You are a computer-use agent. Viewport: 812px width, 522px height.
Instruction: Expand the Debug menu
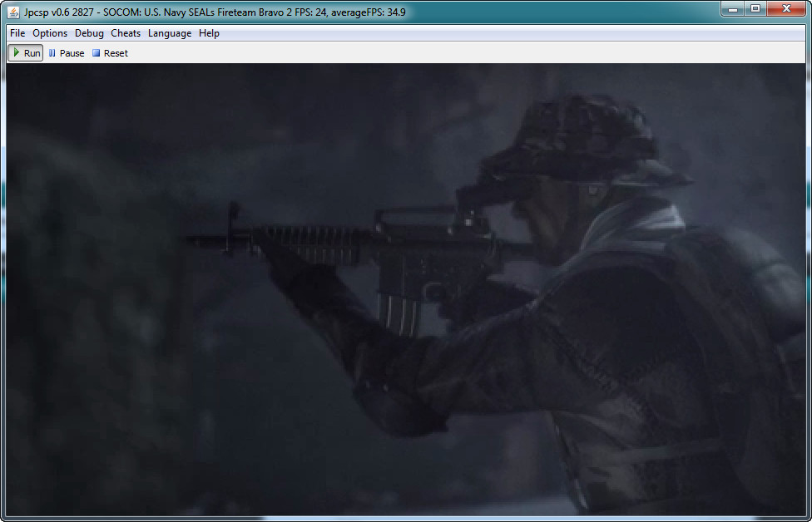89,33
